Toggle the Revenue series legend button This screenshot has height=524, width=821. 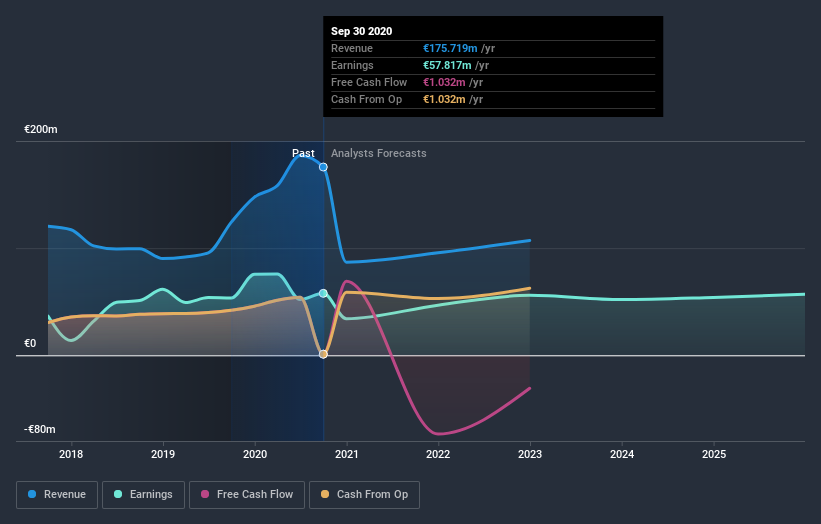pyautogui.click(x=57, y=495)
